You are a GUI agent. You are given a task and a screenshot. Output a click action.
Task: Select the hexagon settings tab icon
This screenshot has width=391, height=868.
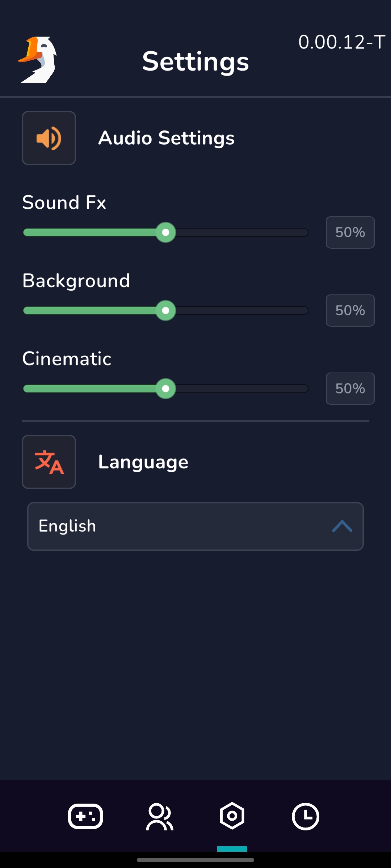click(232, 816)
